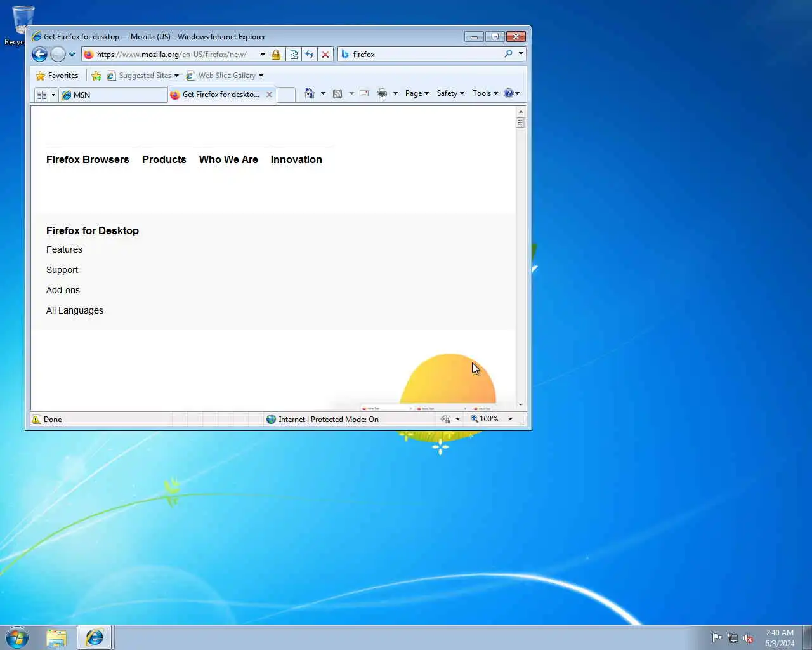Open the Features link
Image resolution: width=812 pixels, height=650 pixels.
64,249
